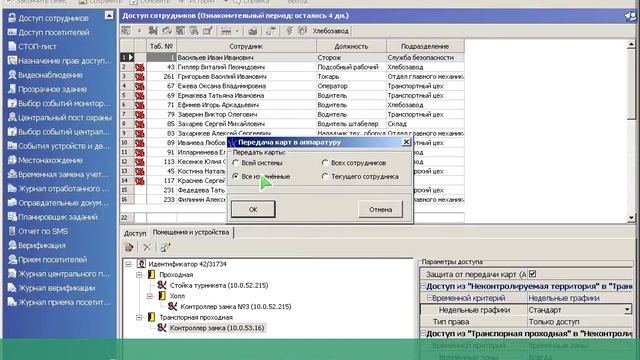The height and width of the screenshot is (360, 640).
Task: Click key-card icon right of delete X
Action: click(165, 247)
